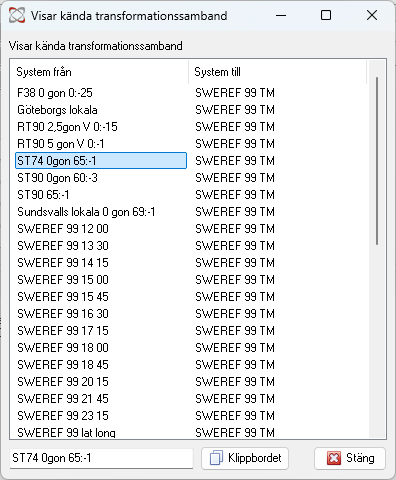The image size is (396, 480).
Task: Sort by the System till column header
Action: pos(277,72)
